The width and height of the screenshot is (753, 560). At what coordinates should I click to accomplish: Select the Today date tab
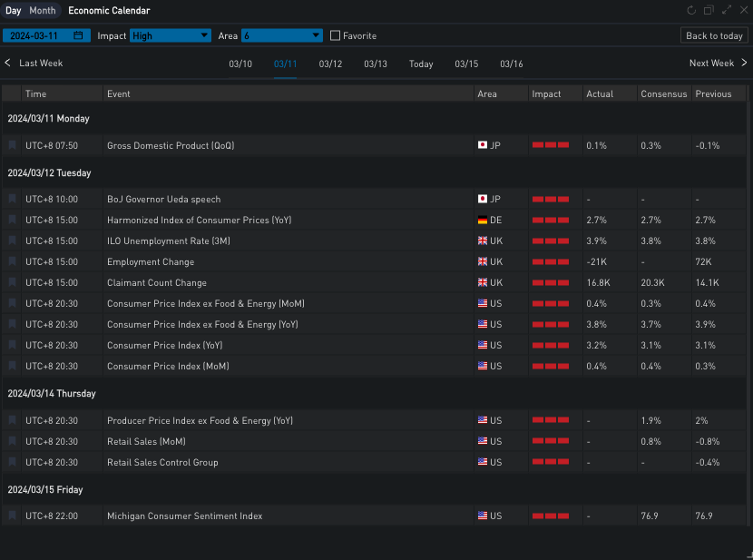point(421,64)
